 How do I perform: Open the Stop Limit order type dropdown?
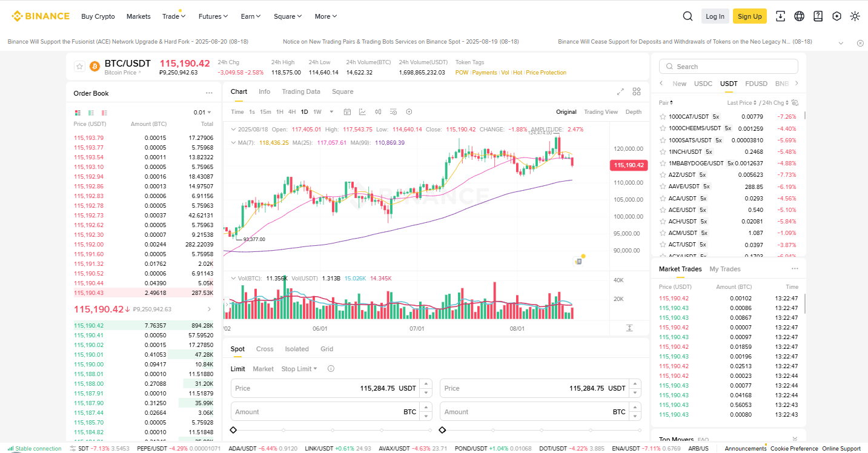pos(299,369)
